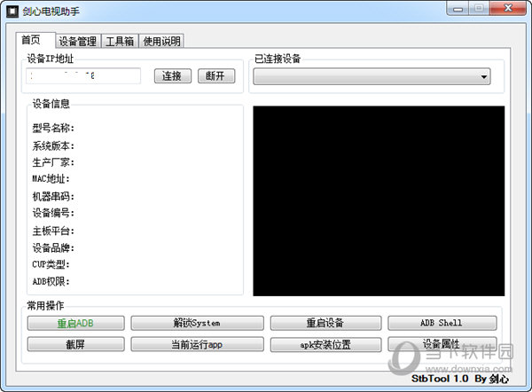The image size is (532, 392).
Task: Click the 连接 button
Action: [173, 75]
